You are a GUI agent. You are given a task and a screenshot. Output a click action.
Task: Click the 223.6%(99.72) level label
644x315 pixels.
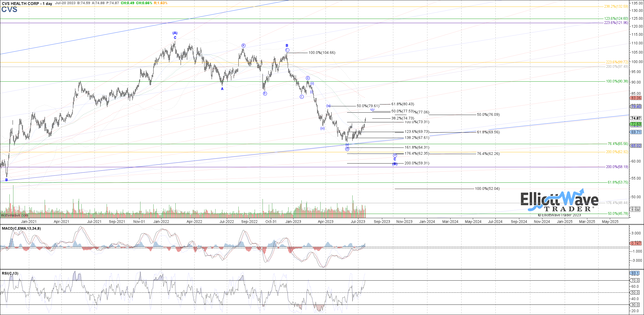pyautogui.click(x=617, y=62)
